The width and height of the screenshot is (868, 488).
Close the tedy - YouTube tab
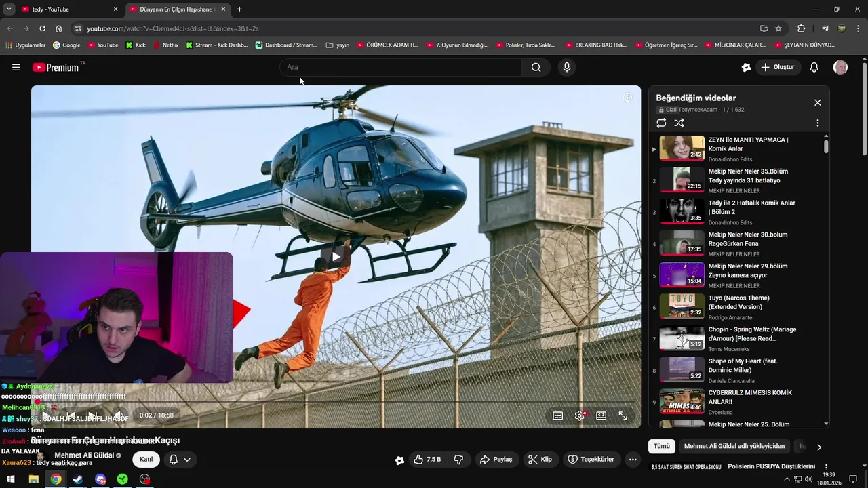115,9
